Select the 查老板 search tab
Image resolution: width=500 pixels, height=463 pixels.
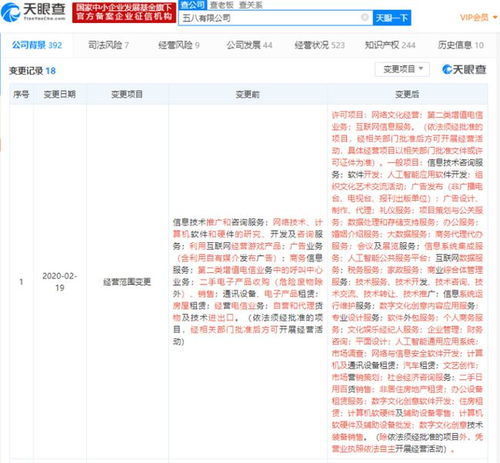[221, 5]
